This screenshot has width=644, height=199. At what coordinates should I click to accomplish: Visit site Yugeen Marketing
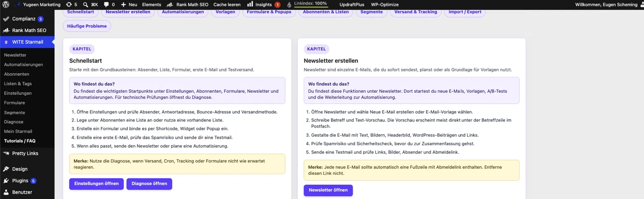pyautogui.click(x=37, y=5)
